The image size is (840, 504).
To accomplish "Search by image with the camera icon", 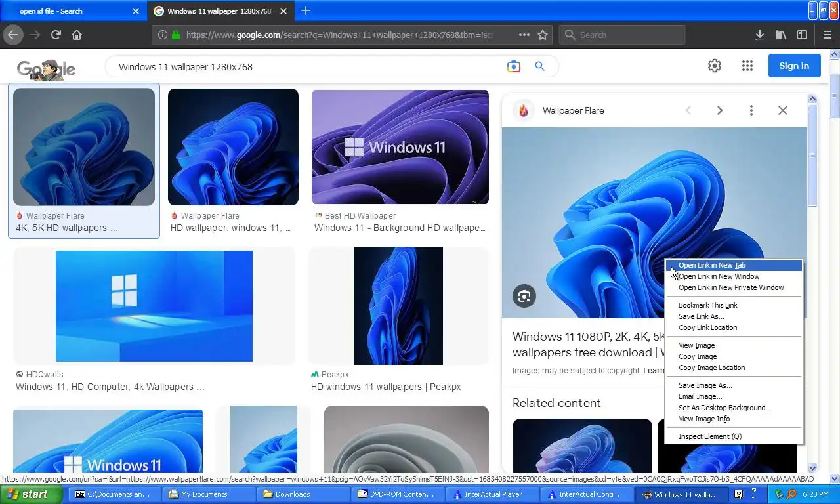I will (513, 66).
